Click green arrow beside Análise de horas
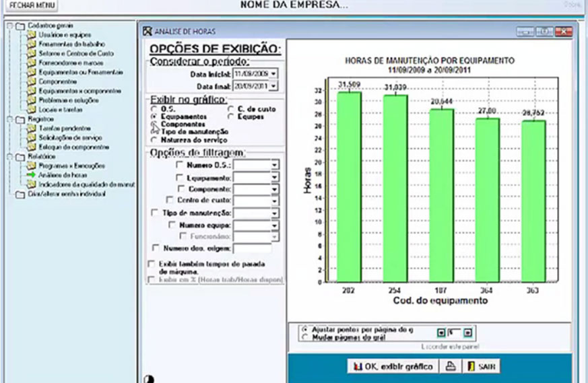Screen dimensions: 588x383 (31, 174)
